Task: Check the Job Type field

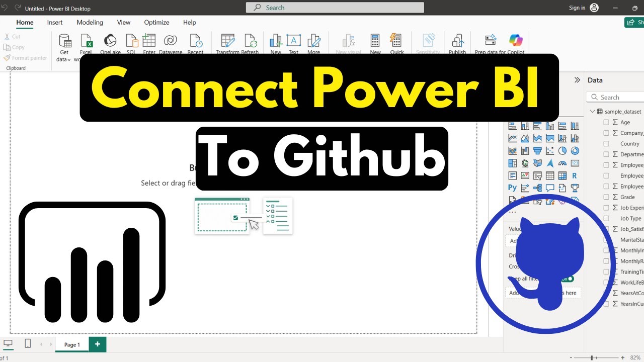Action: [x=606, y=218]
